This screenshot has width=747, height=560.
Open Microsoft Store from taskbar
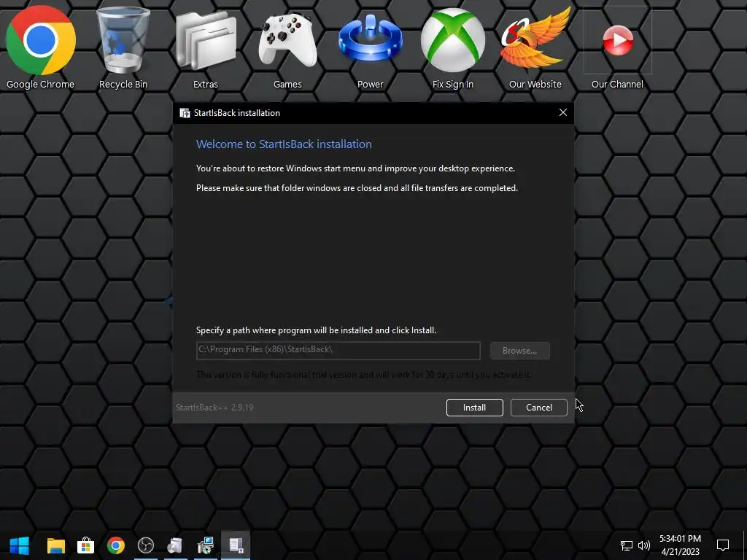(86, 545)
